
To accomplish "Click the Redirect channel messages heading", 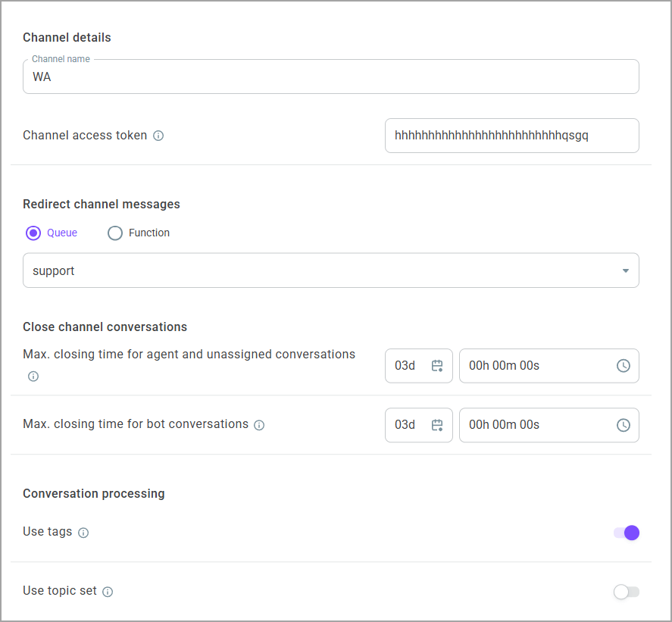I will pos(102,204).
